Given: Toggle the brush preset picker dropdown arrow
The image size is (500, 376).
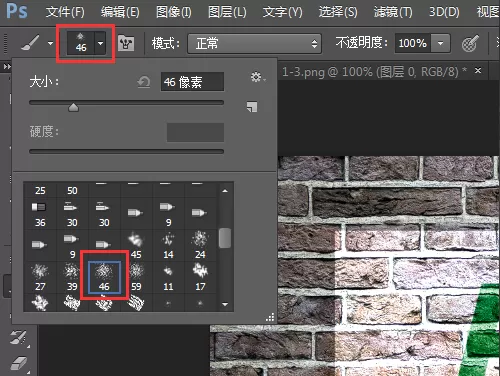Looking at the screenshot, I should pos(100,43).
